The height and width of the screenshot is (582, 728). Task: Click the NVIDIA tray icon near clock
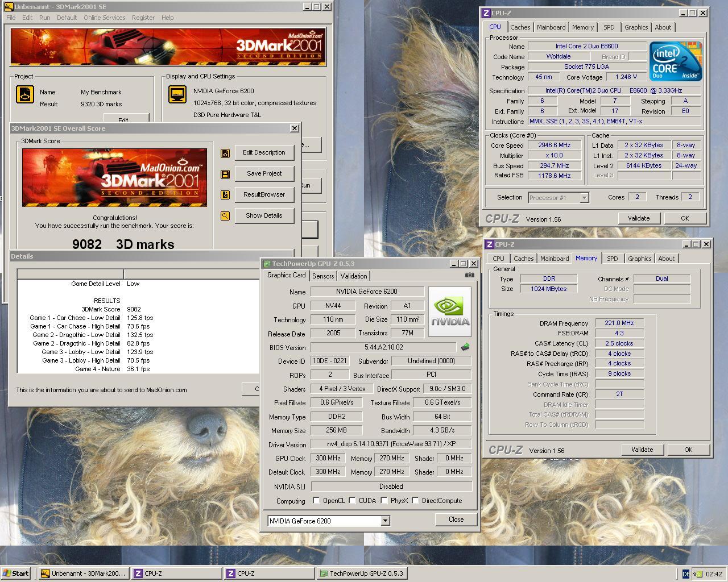point(698,574)
